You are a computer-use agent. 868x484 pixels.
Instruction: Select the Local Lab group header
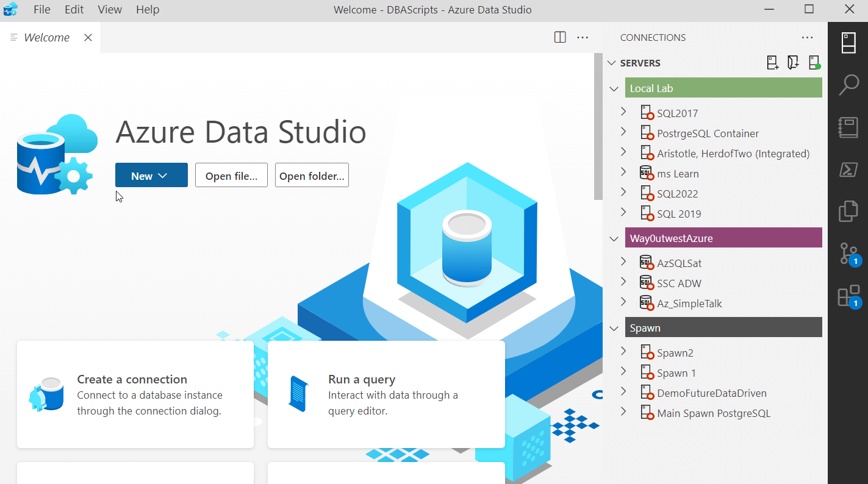[x=723, y=88]
